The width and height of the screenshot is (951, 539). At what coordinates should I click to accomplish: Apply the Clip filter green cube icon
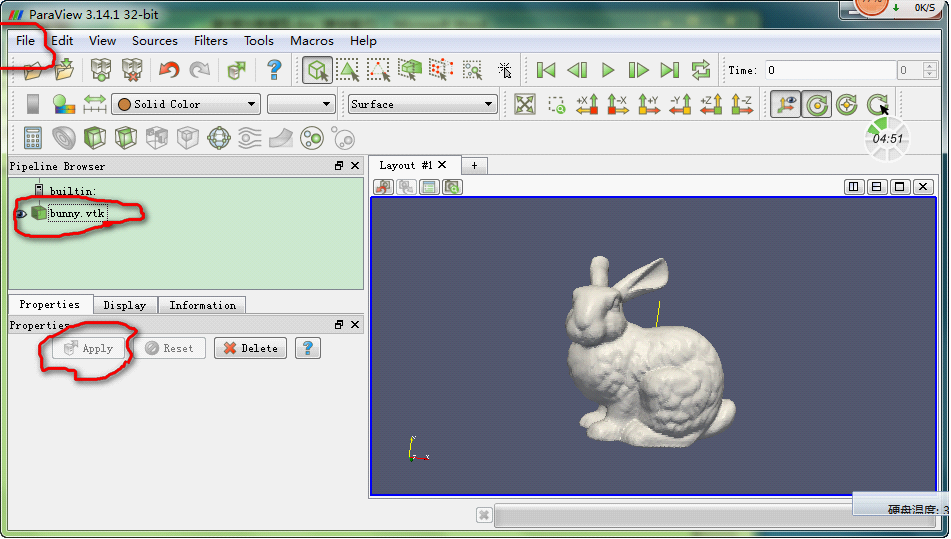95,138
